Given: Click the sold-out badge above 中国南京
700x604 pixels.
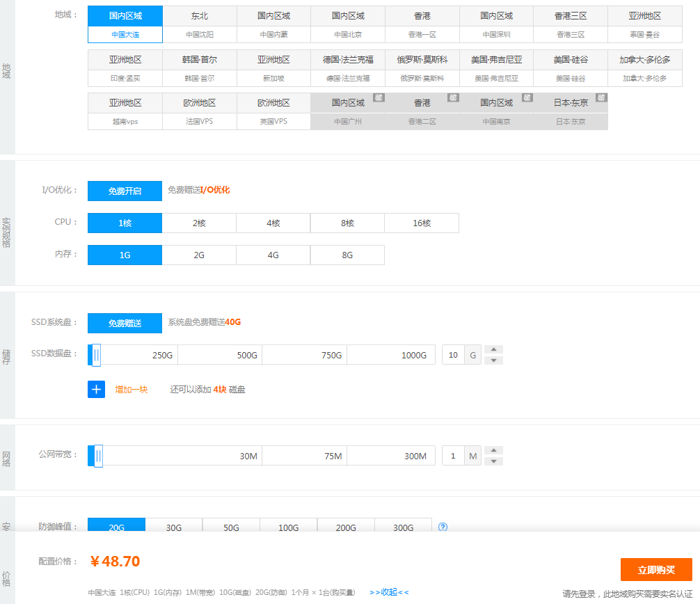Looking at the screenshot, I should coord(526,98).
